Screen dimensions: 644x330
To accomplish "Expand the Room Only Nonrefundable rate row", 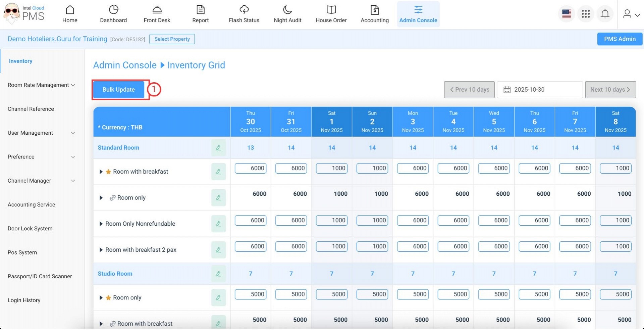I will point(101,224).
